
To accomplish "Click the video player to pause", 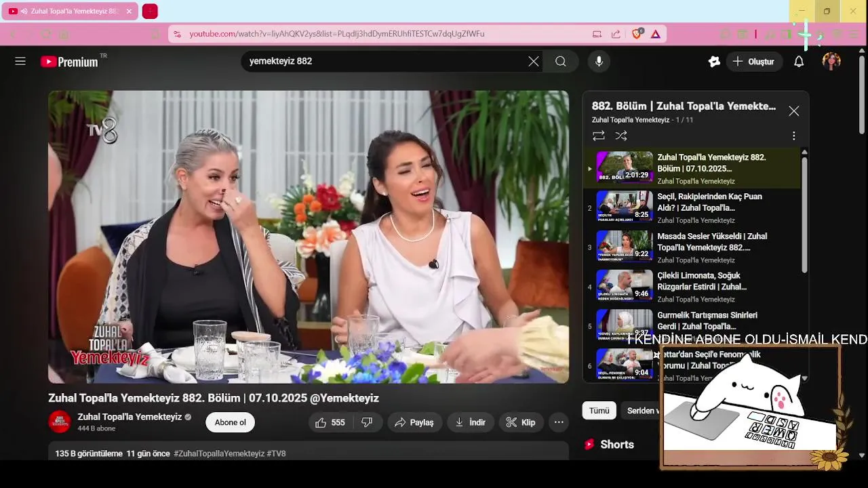I will tap(309, 237).
